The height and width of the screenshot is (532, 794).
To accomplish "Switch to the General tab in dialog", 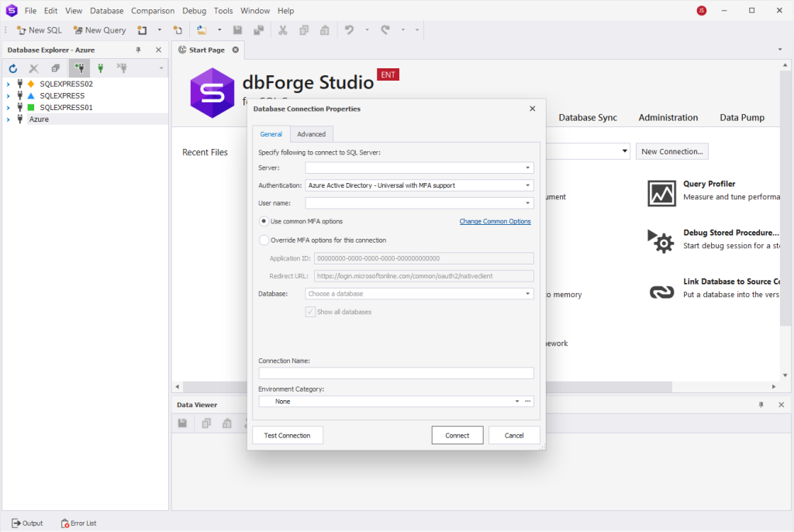I will click(271, 134).
